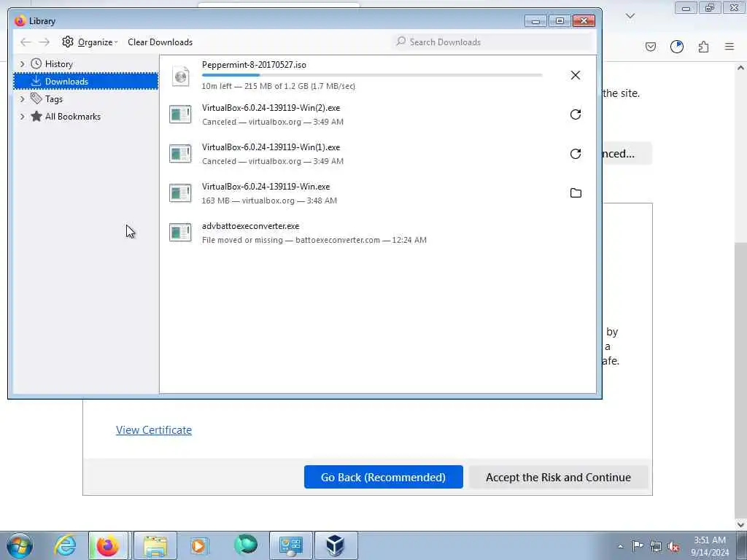Click '163 MB — virtualbox.org — 3:48 AM' text

269,201
